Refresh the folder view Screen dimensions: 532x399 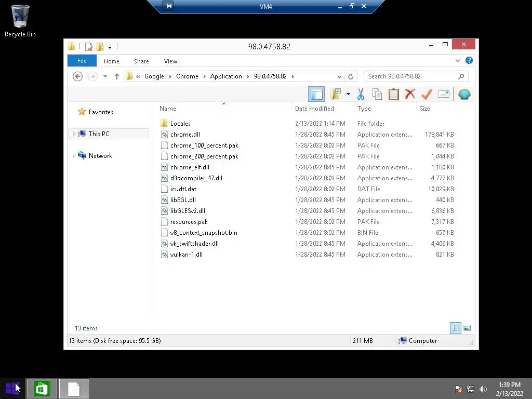pos(351,76)
